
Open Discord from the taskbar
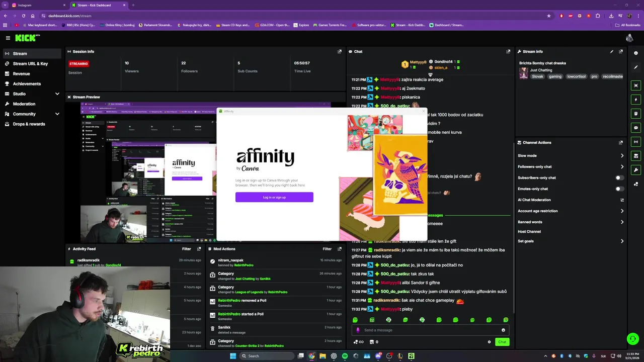click(378, 356)
